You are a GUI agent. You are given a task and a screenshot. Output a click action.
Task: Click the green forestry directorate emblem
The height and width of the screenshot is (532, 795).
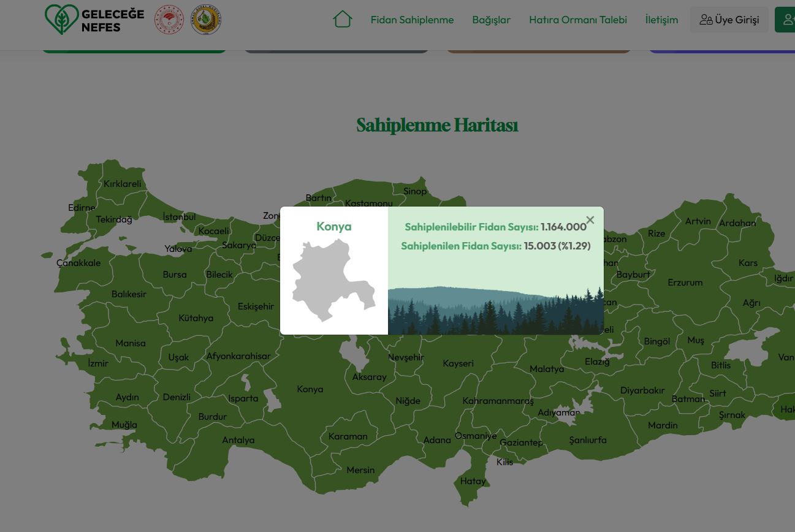[206, 20]
